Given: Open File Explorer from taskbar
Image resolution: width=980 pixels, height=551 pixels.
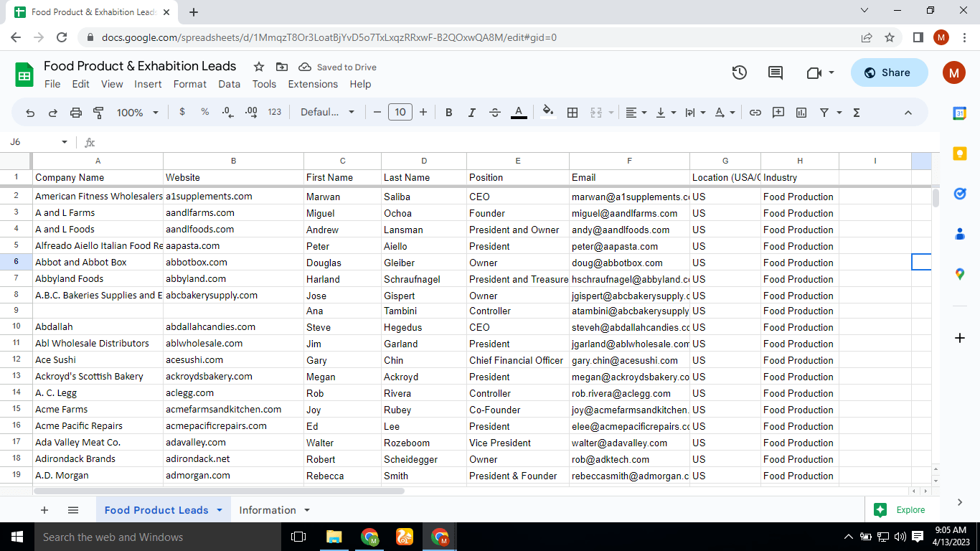Looking at the screenshot, I should (x=334, y=537).
